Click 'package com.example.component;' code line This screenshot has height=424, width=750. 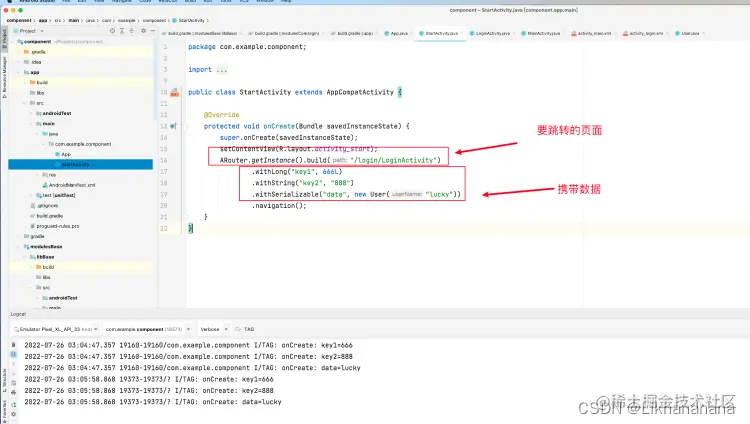pos(247,47)
